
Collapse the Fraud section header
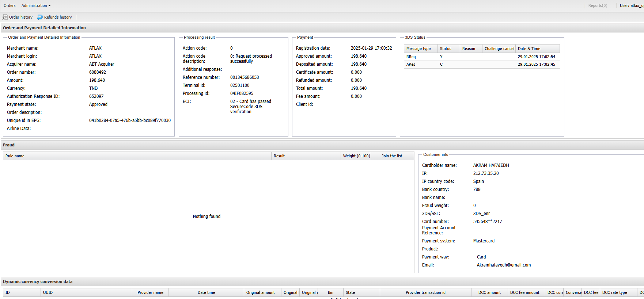(9, 145)
